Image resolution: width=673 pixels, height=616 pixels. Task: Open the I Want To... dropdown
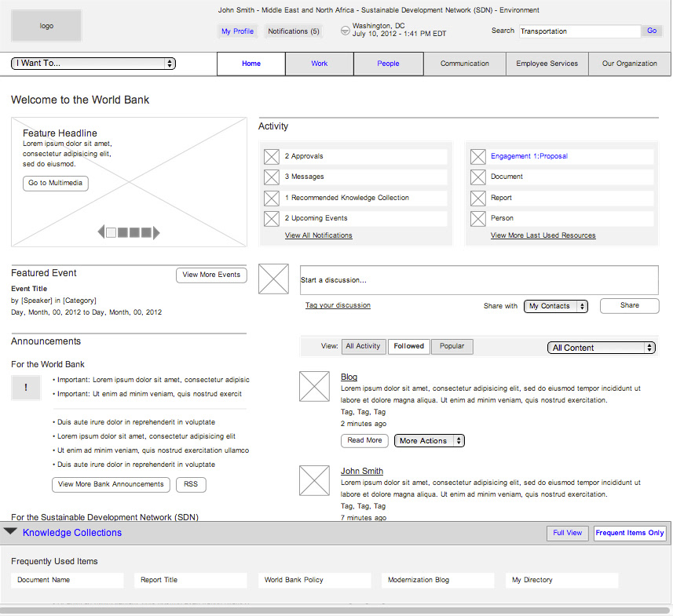click(93, 63)
